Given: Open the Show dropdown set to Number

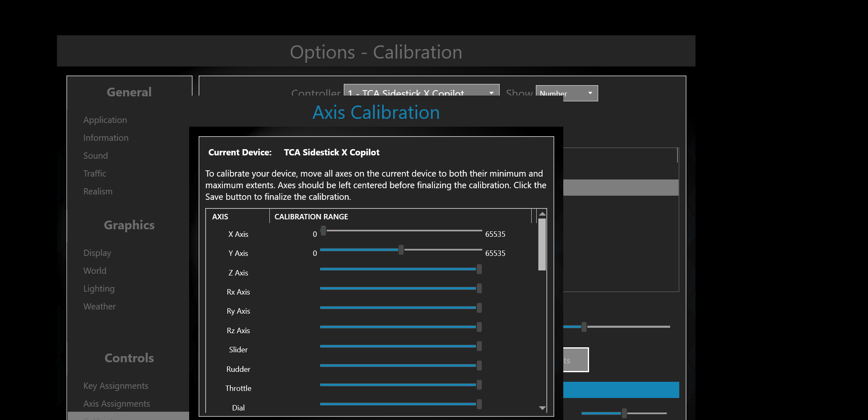Looking at the screenshot, I should tap(567, 93).
